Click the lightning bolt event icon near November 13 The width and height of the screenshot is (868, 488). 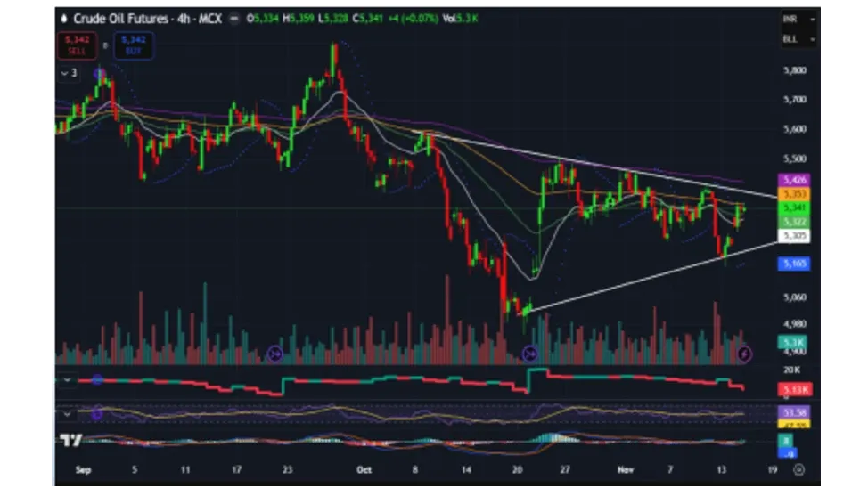(744, 354)
